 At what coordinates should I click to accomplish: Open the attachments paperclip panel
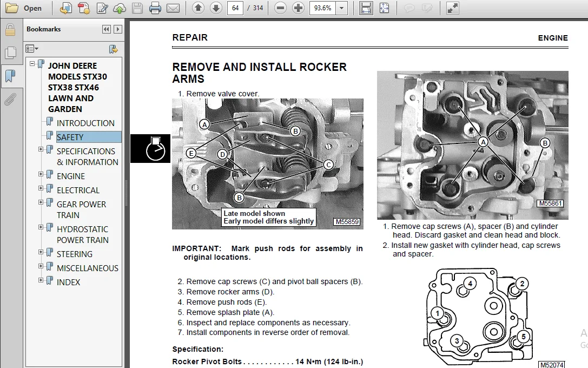tap(10, 100)
